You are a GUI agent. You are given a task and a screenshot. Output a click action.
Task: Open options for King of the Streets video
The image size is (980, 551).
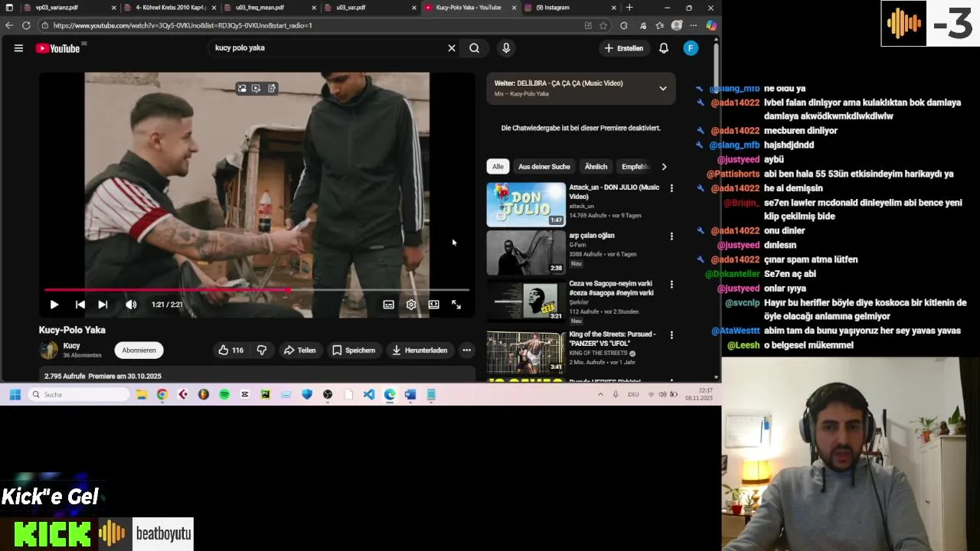[671, 335]
